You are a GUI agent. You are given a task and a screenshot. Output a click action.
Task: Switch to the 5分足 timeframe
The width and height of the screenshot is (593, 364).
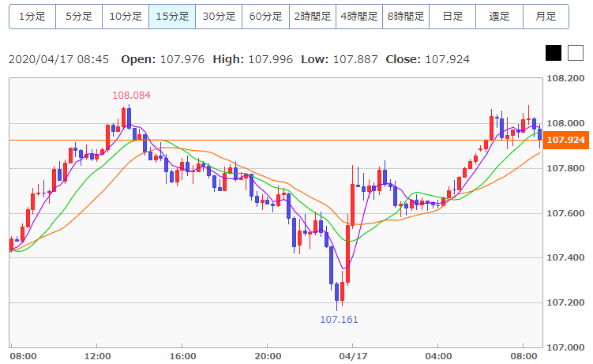coord(79,17)
